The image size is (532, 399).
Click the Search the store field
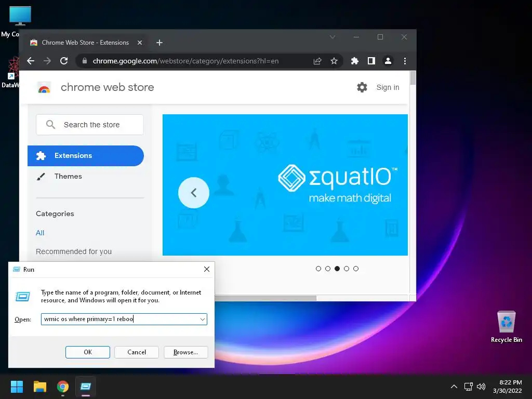(90, 125)
